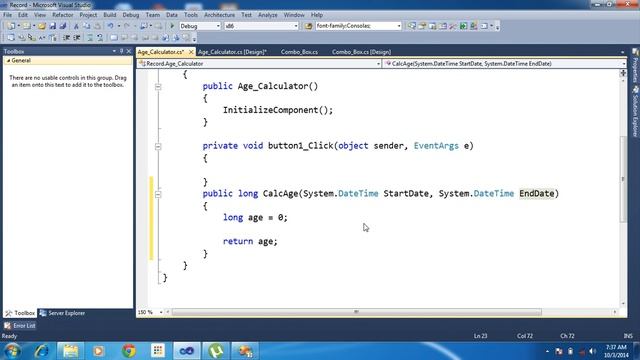640x360 pixels.
Task: Click the InitializeComponent(); call
Action: point(278,110)
